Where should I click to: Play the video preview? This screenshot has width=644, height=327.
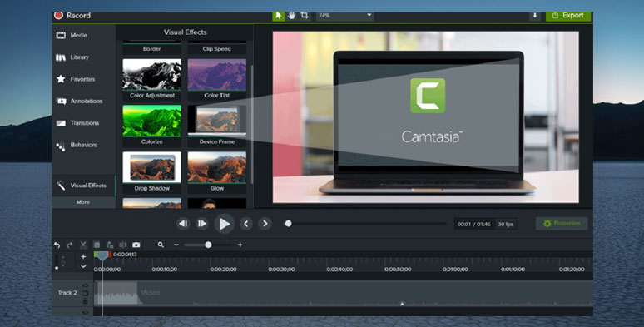[x=225, y=224]
